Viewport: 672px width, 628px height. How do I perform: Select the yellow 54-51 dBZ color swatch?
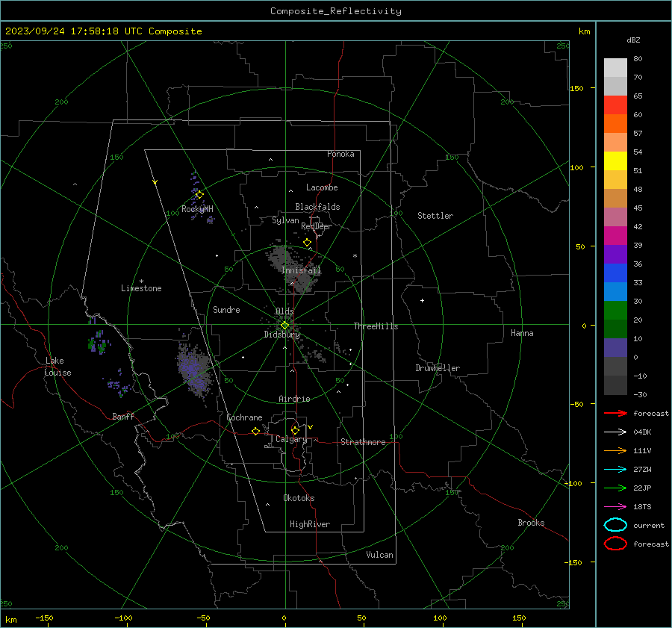(615, 161)
